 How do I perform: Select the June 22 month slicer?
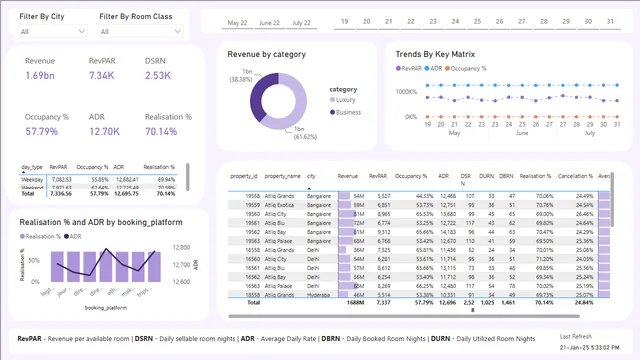pos(269,23)
